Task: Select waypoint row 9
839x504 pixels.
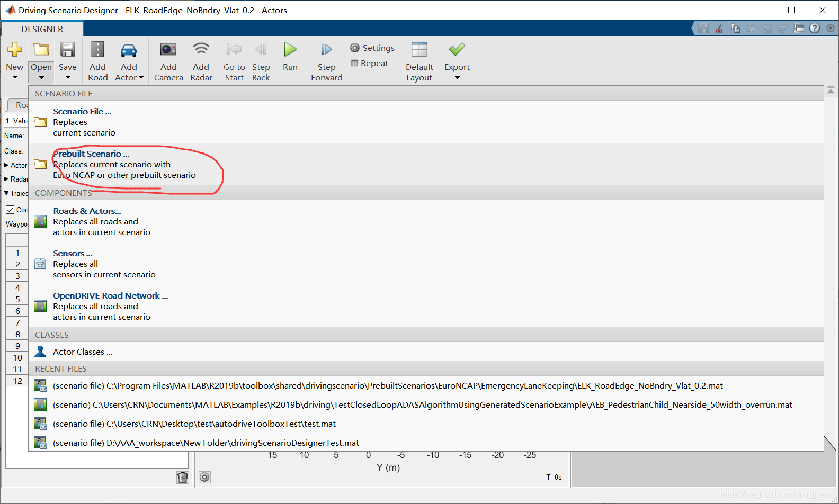Action: (x=17, y=346)
